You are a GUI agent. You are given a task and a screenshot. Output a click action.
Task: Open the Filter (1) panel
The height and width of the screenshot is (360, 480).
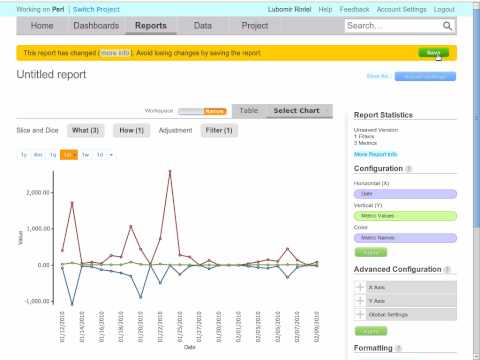tap(219, 130)
